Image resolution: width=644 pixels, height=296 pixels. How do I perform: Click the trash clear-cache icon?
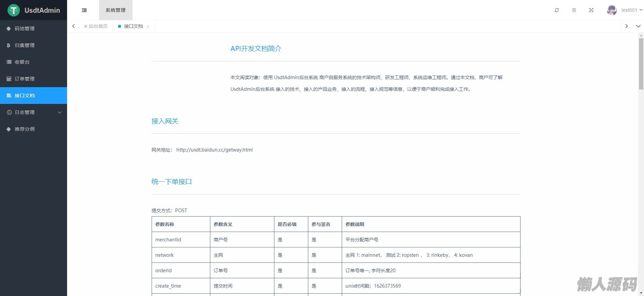(x=574, y=10)
